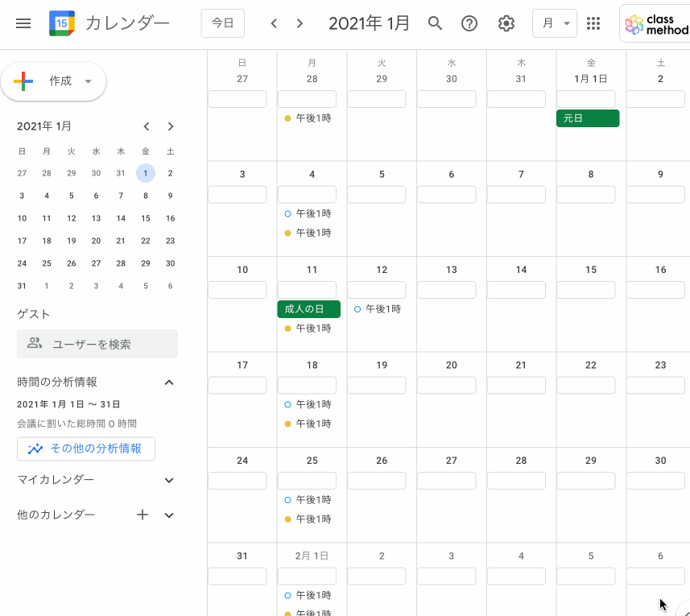690x616 pixels.
Task: Click the insights icon on その他の分析情報
Action: coord(35,449)
